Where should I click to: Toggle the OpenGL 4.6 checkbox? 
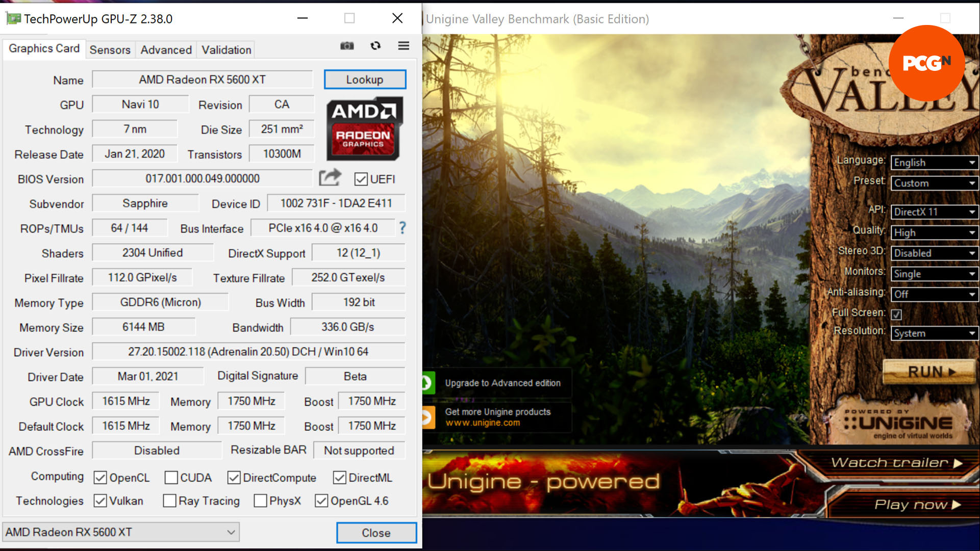(x=321, y=501)
